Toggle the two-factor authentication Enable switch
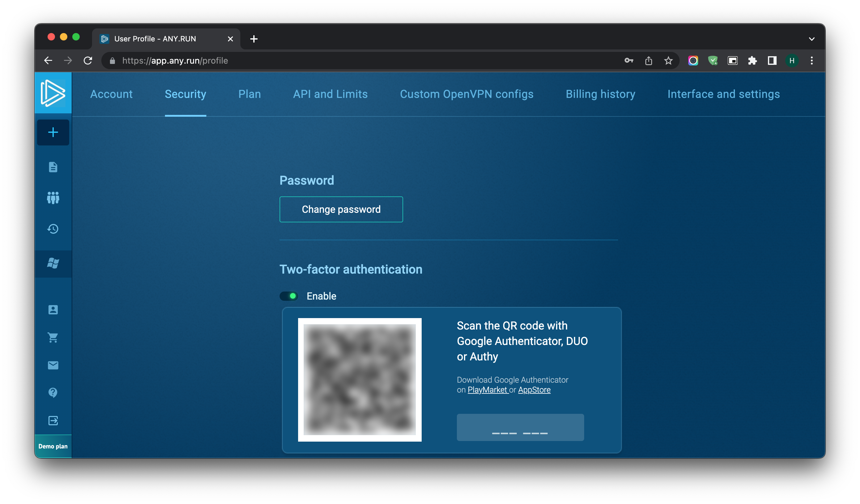 click(289, 296)
